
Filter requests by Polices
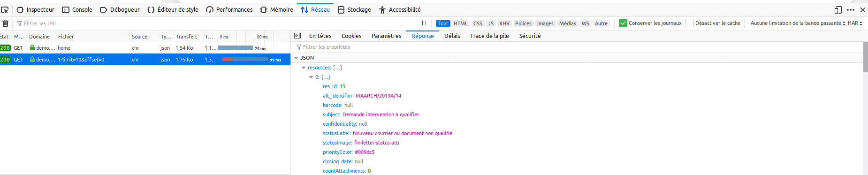pyautogui.click(x=523, y=23)
